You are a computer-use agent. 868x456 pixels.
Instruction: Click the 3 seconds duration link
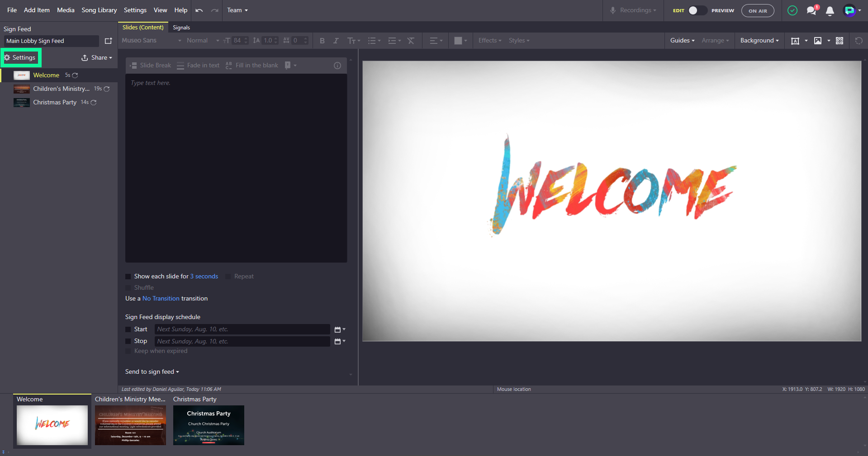click(x=204, y=277)
